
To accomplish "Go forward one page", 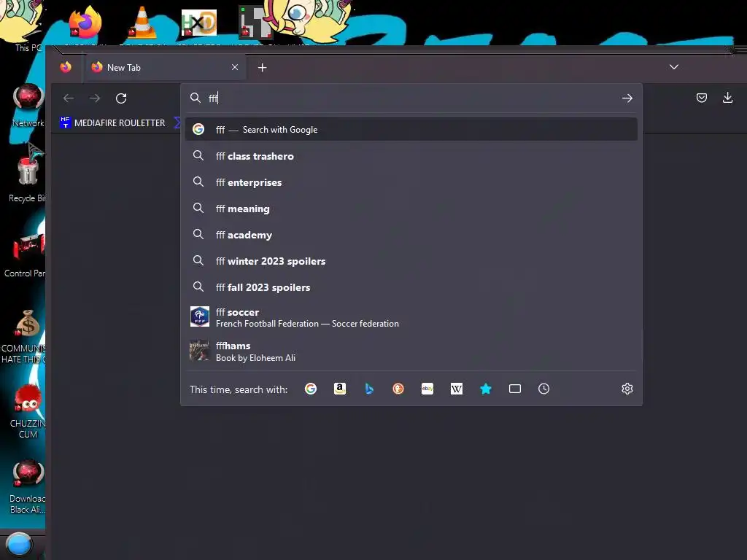I will coord(95,98).
